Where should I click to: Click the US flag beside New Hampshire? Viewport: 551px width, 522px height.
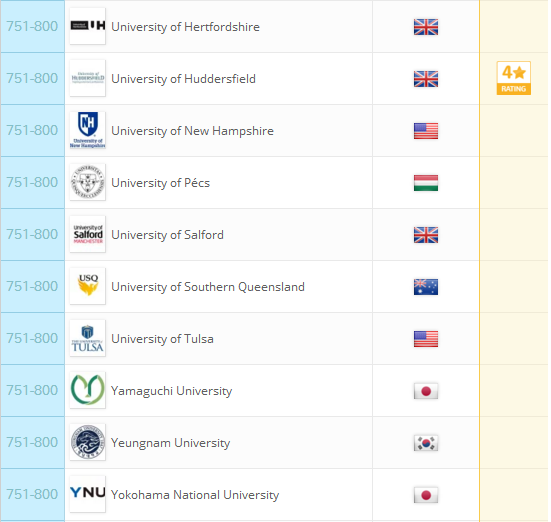426,131
